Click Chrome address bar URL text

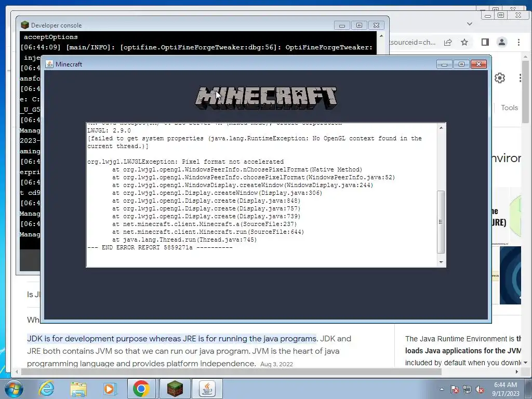[x=413, y=43]
